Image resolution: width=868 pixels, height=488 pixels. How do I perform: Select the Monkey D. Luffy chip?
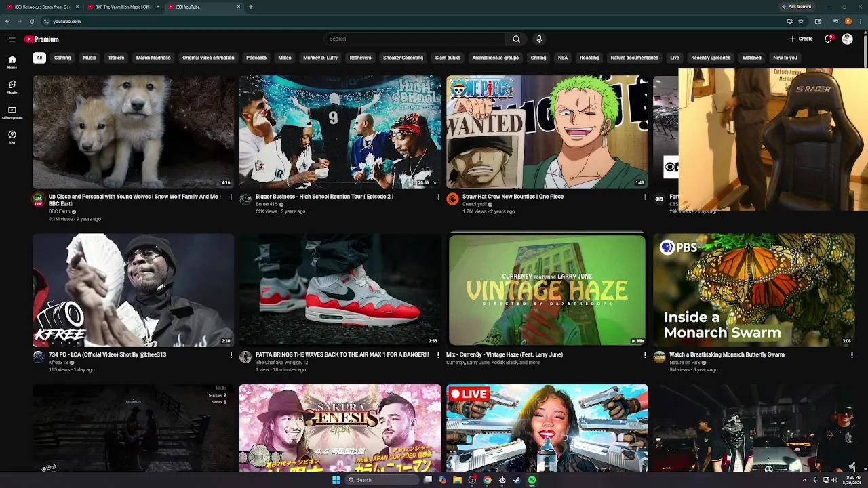320,58
